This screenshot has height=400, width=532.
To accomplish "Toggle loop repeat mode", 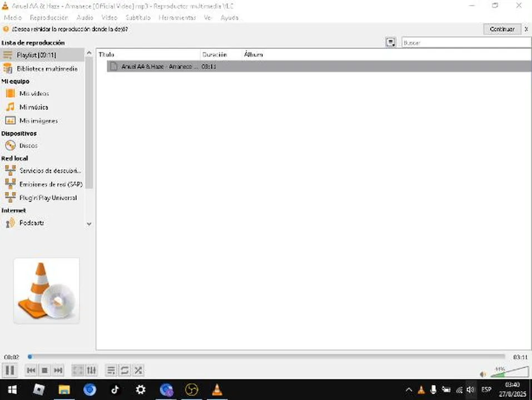I will [125, 370].
